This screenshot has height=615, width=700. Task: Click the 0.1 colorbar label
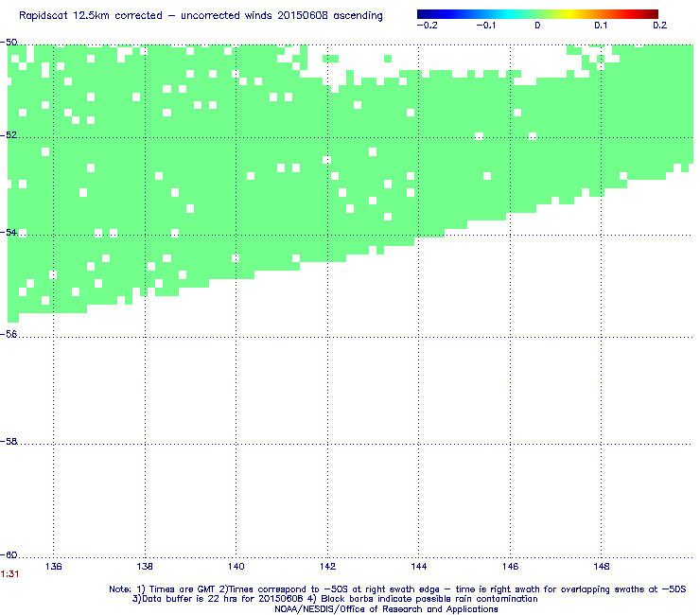coord(601,26)
